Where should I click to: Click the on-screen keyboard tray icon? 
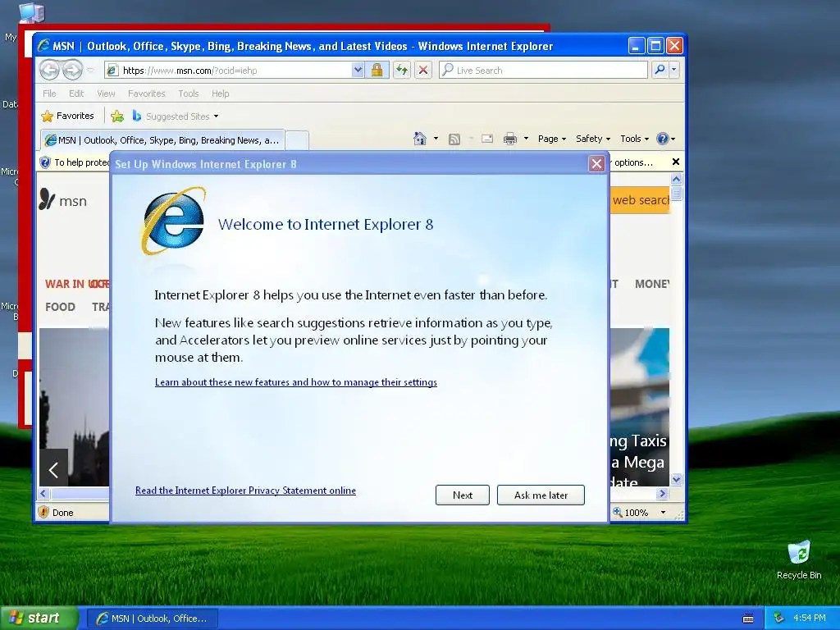tap(748, 619)
